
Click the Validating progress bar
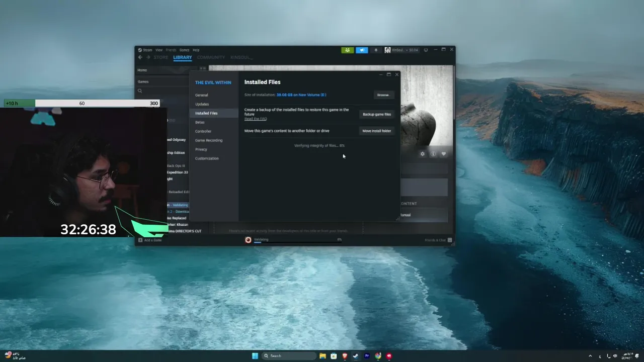(298, 242)
